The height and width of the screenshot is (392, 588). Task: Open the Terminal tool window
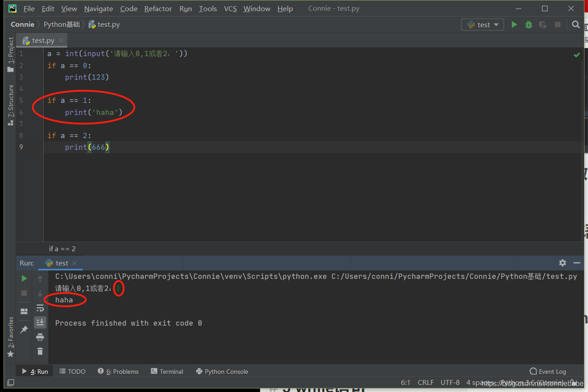pos(167,371)
